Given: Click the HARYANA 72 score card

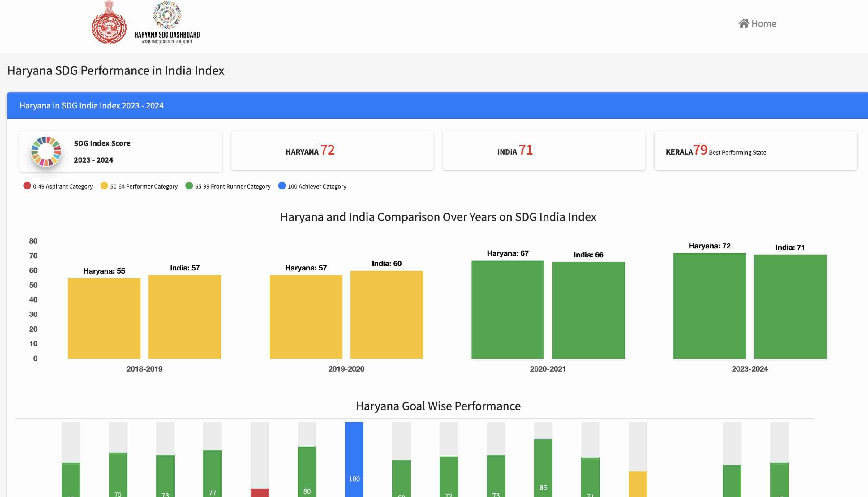Looking at the screenshot, I should (x=332, y=151).
